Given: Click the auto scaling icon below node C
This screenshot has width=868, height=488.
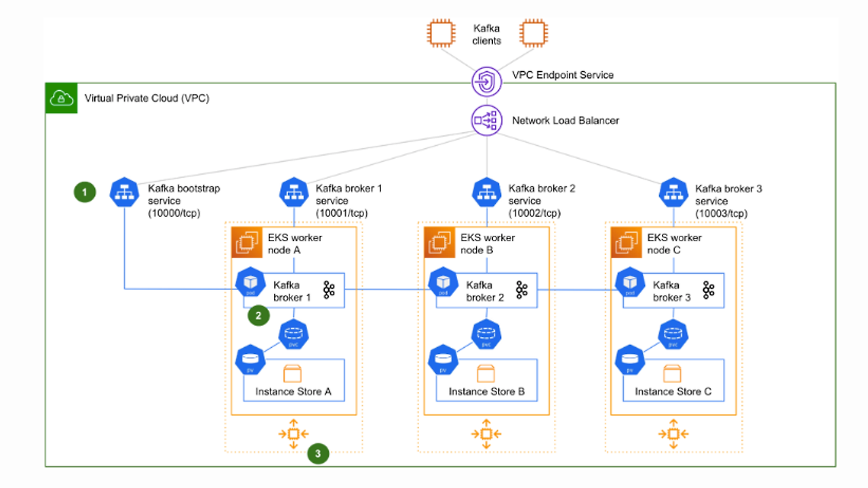Looking at the screenshot, I should click(x=673, y=434).
